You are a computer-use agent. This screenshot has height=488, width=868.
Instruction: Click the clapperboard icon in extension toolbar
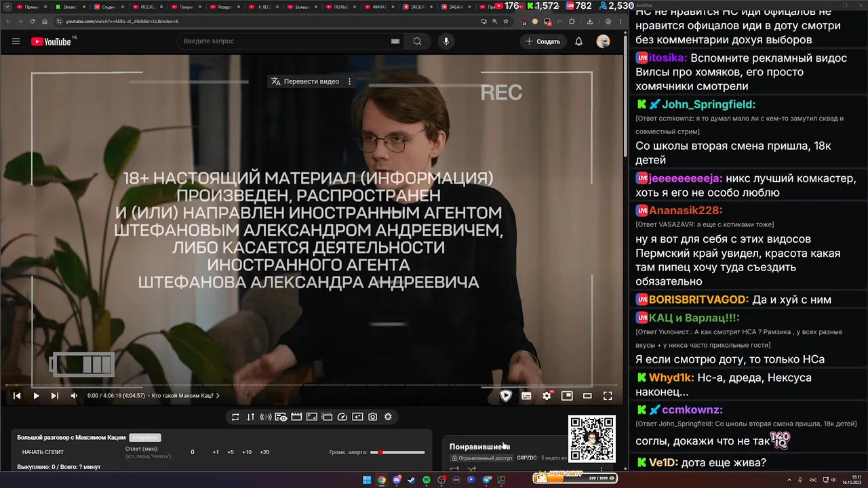pos(296,417)
